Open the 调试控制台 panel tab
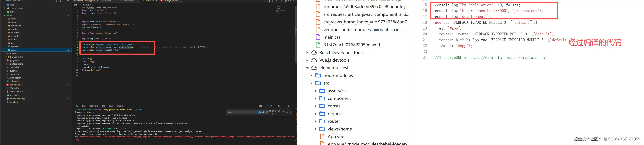Screen dimensions: 644x145 94,106
